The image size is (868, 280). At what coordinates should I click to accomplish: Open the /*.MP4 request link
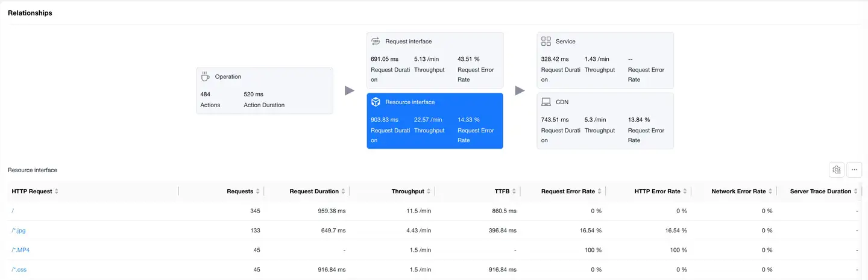[x=20, y=250]
